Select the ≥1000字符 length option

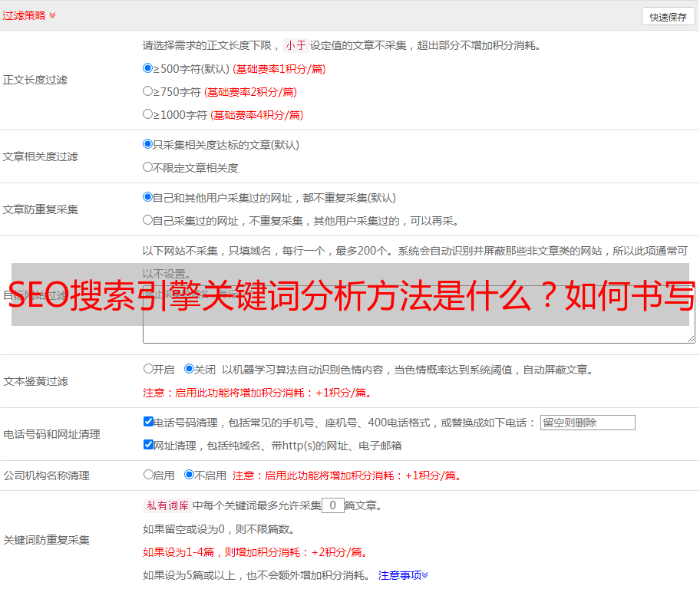pos(148,114)
